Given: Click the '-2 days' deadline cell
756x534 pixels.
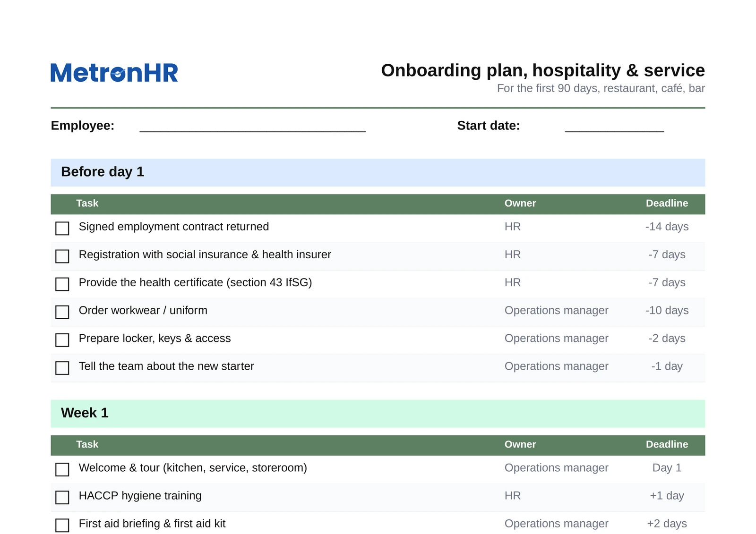Looking at the screenshot, I should point(667,338).
